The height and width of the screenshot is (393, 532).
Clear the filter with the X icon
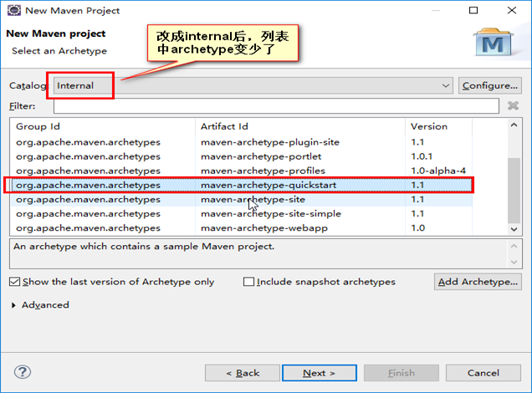pos(513,106)
